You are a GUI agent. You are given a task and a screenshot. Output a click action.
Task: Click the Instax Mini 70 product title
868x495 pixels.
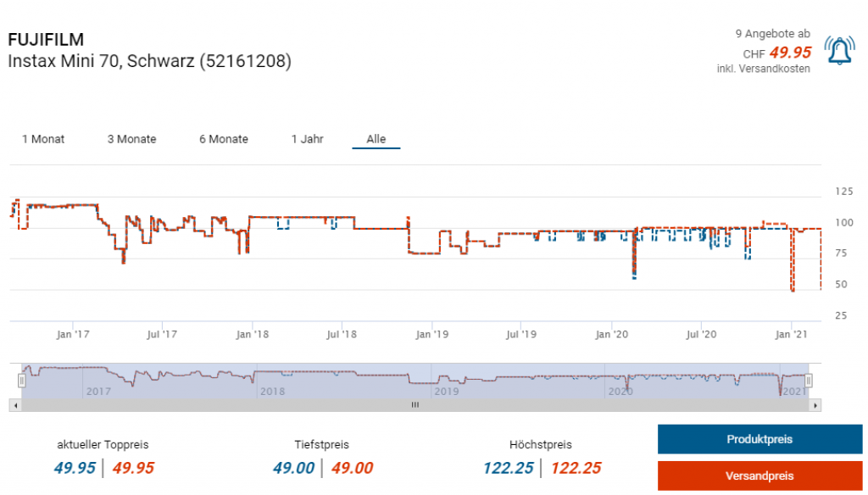pos(149,61)
